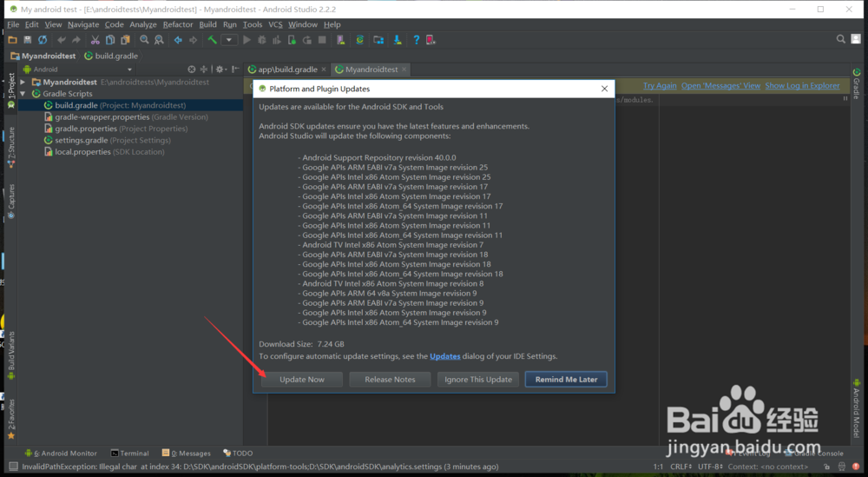868x477 pixels.
Task: Close the Platform and Plugin Updates dialog
Action: coord(604,89)
